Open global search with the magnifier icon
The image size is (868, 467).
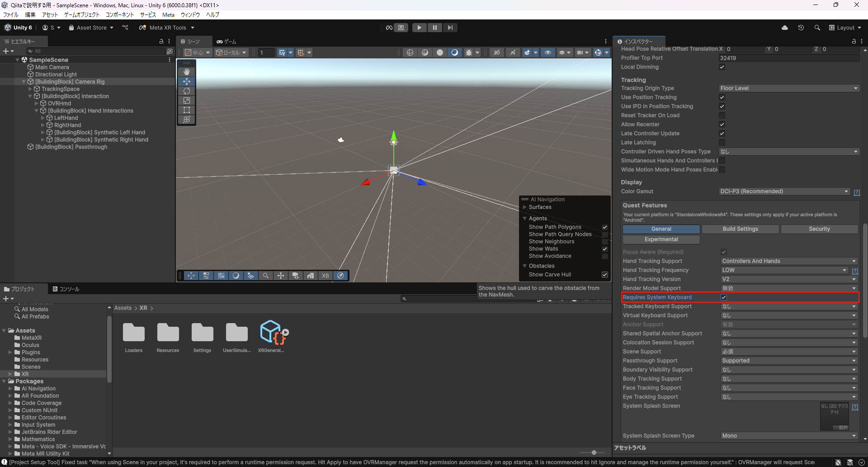click(x=817, y=28)
